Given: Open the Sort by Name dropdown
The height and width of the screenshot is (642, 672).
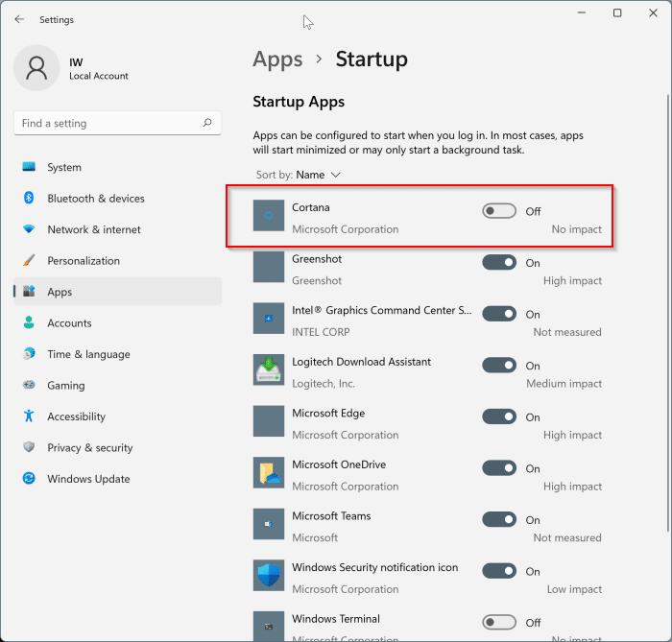Looking at the screenshot, I should (298, 175).
